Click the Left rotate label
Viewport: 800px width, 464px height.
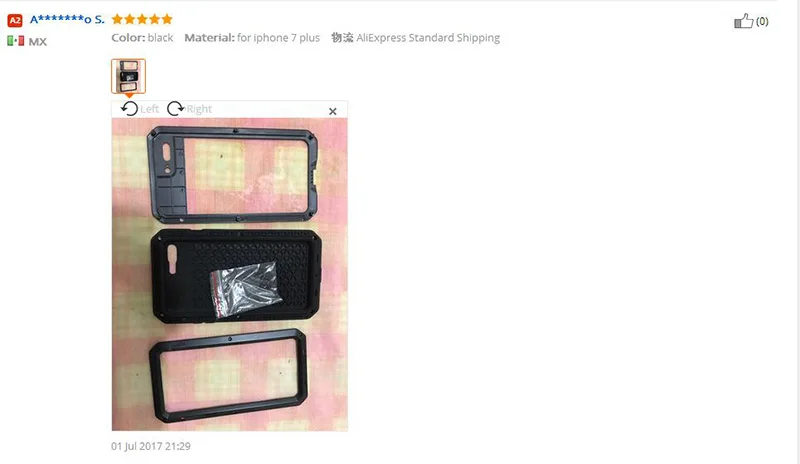pyautogui.click(x=149, y=109)
